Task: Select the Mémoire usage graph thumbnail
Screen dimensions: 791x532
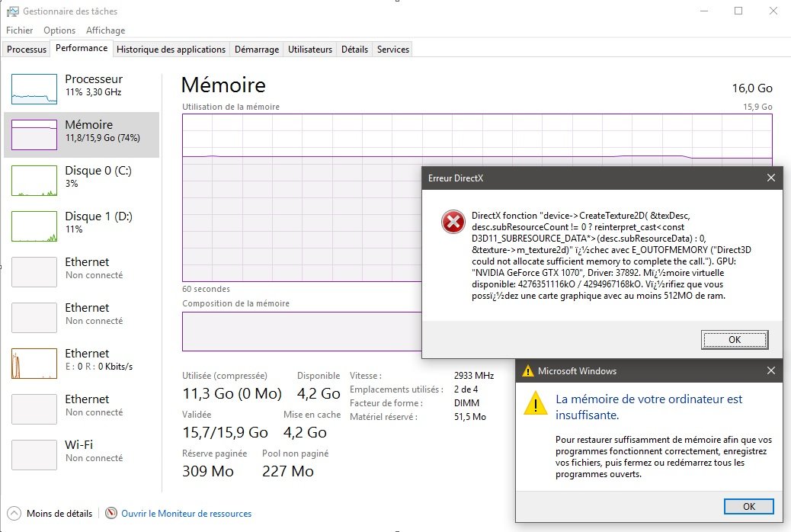Action: [x=34, y=135]
